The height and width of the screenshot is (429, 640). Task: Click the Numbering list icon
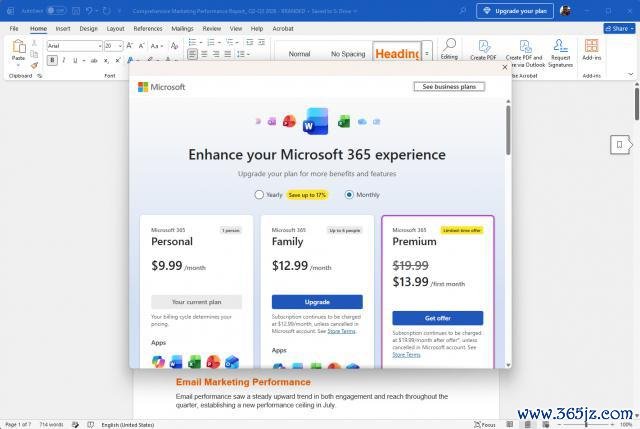pos(211,42)
